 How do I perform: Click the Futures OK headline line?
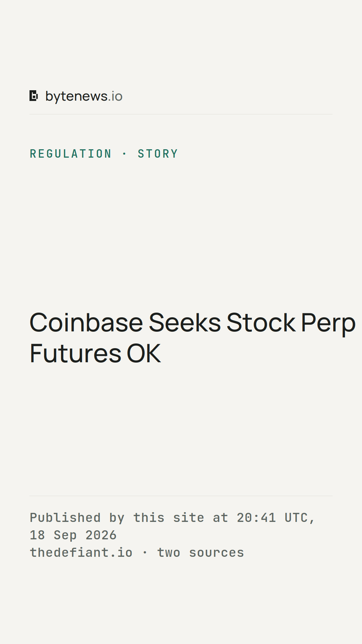[x=95, y=354]
